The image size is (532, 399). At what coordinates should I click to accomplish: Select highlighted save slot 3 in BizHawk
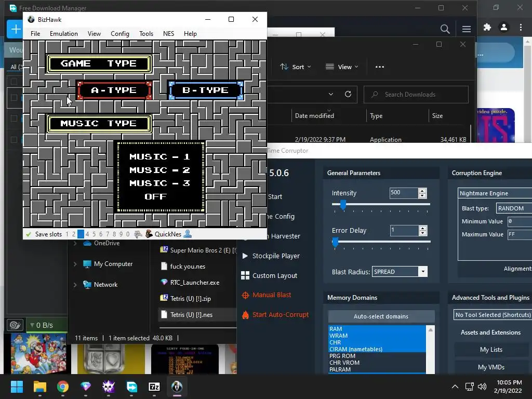click(81, 234)
